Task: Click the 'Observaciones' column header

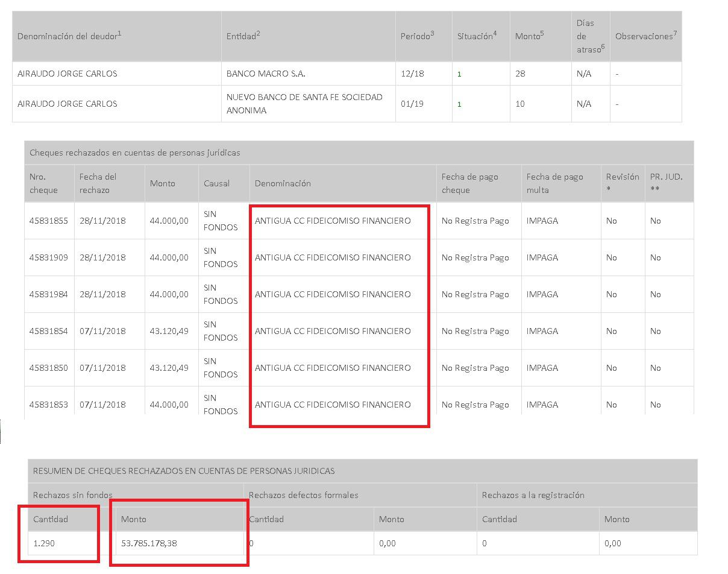Action: (645, 36)
